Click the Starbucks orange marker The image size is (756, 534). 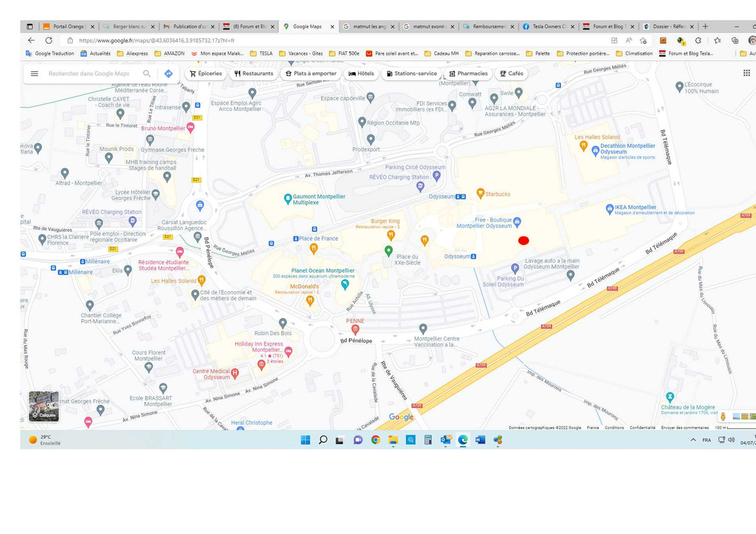(480, 194)
